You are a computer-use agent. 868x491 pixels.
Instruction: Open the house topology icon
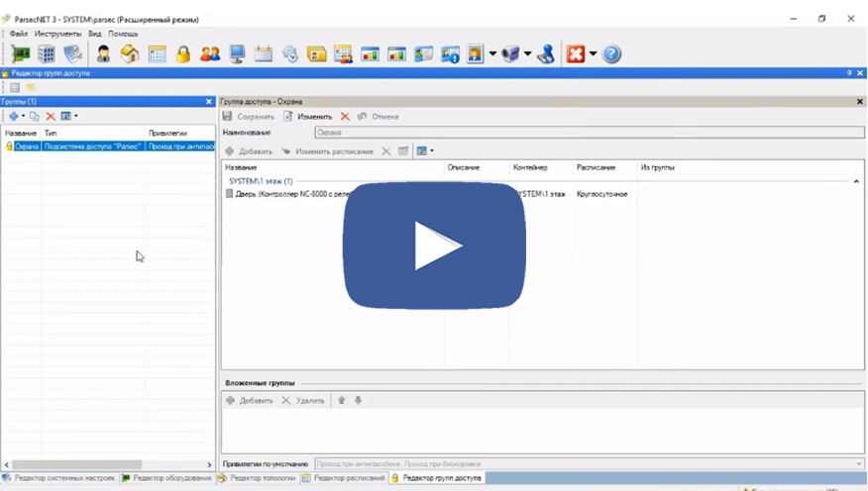click(x=130, y=54)
